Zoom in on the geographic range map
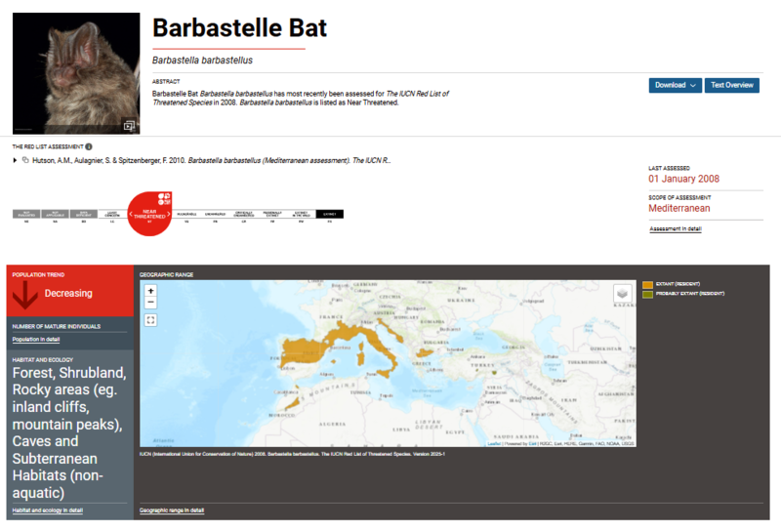Image resolution: width=781 pixels, height=532 pixels. 150,290
